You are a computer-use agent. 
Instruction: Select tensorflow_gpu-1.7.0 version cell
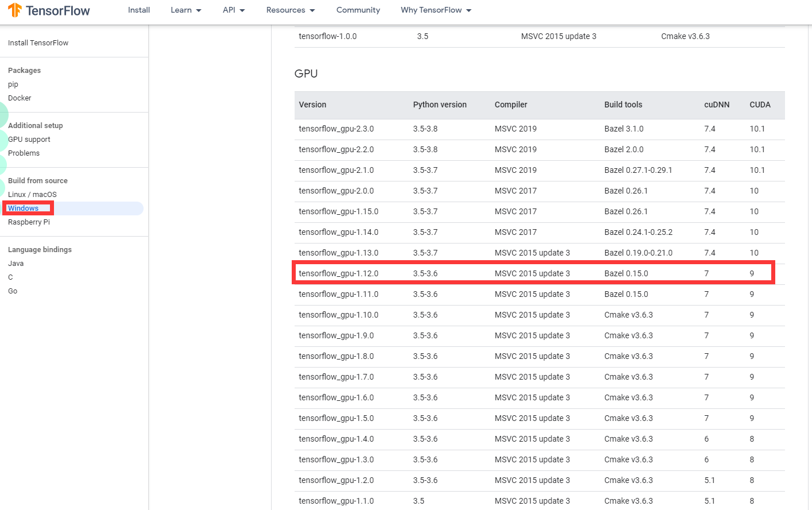pyautogui.click(x=337, y=377)
